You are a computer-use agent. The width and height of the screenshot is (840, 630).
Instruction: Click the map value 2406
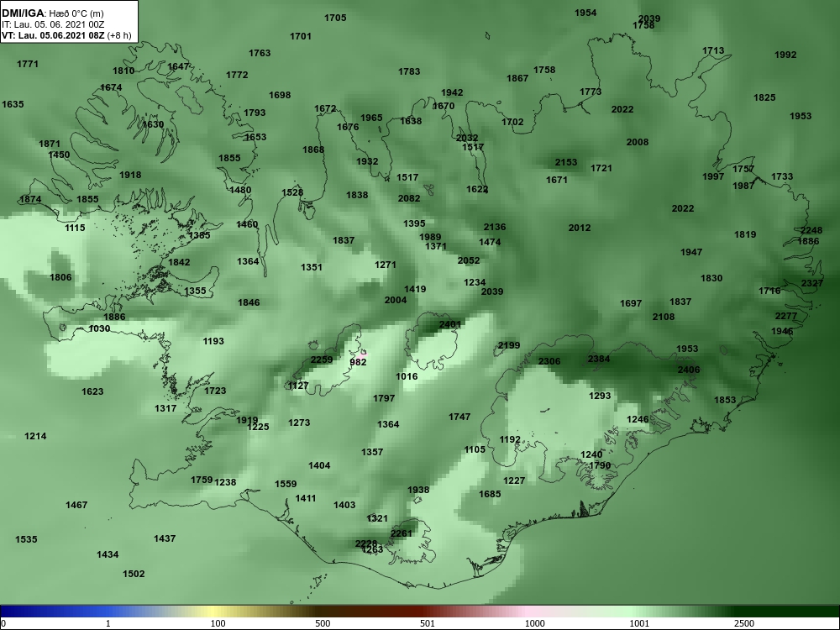(x=689, y=370)
